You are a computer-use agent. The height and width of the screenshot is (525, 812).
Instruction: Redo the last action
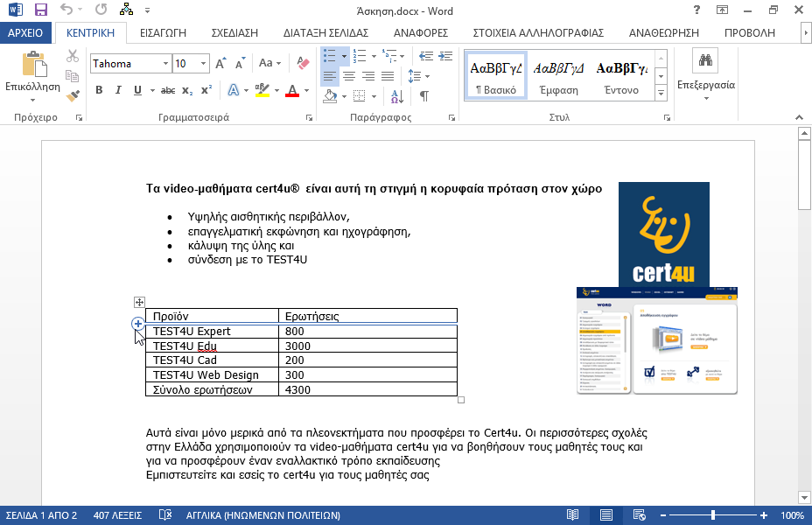click(x=101, y=10)
